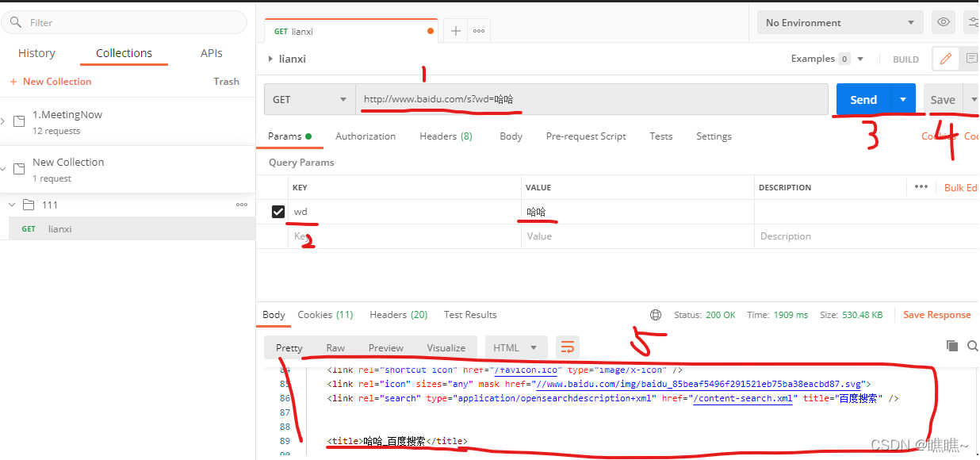Viewport: 980px width, 460px height.
Task: Click the /content-search.xml link in response
Action: tap(743, 398)
